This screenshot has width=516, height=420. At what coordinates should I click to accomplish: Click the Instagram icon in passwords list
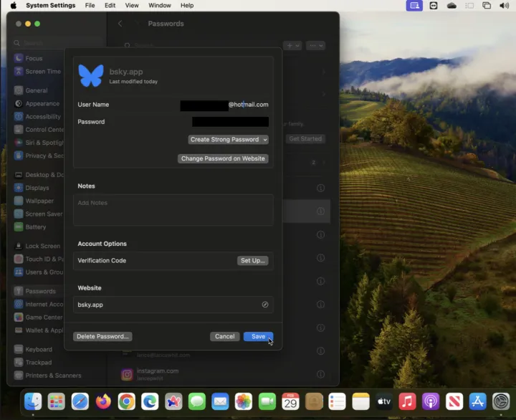point(127,374)
